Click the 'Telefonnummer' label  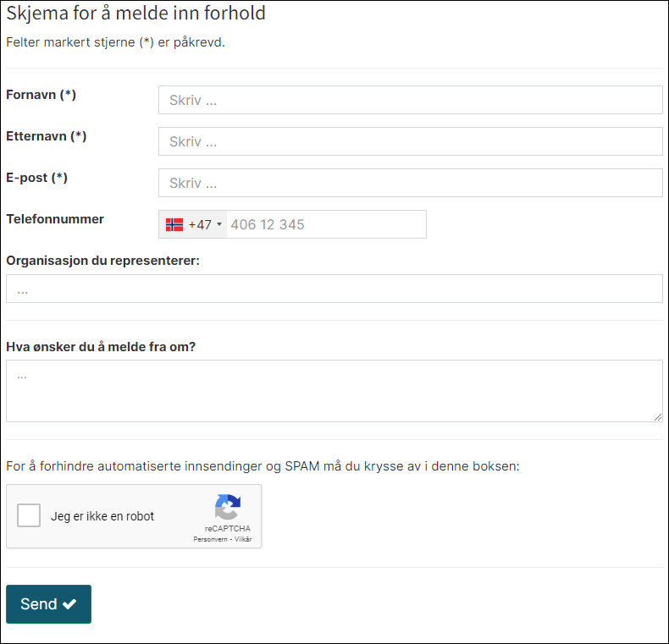tap(55, 219)
